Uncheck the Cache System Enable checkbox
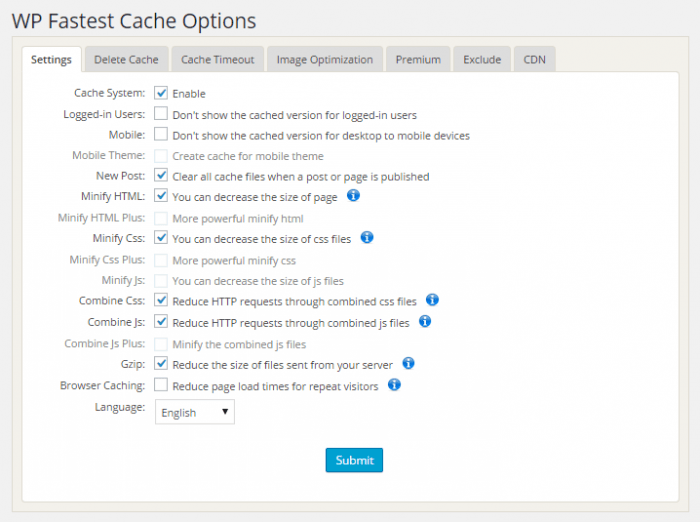This screenshot has height=522, width=700. coord(161,93)
